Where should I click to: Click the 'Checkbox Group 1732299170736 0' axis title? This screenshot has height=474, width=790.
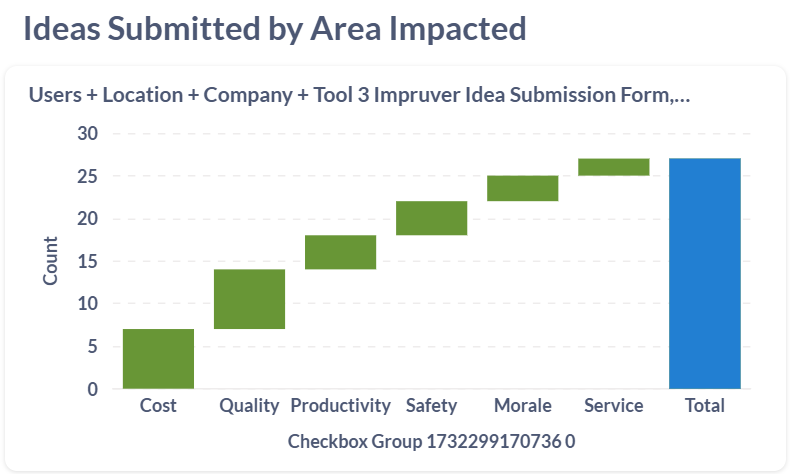[431, 441]
